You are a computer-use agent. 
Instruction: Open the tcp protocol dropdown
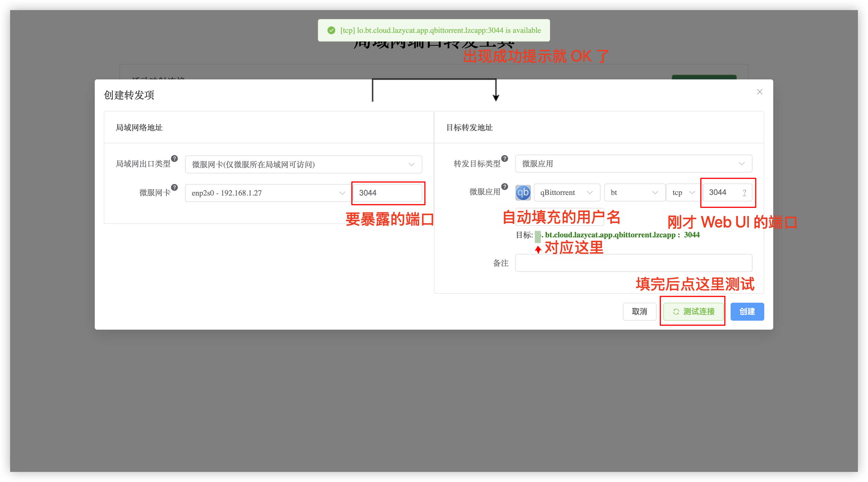[x=684, y=192]
